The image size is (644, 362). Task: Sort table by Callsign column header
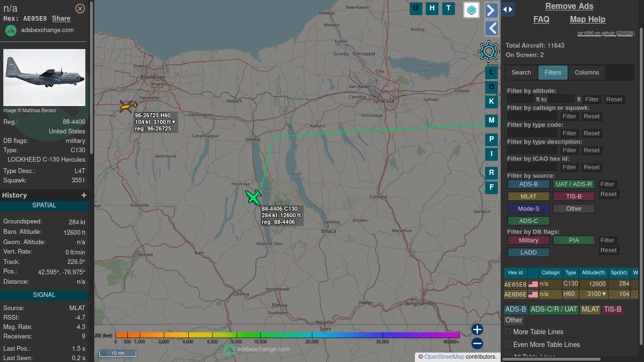coord(551,272)
